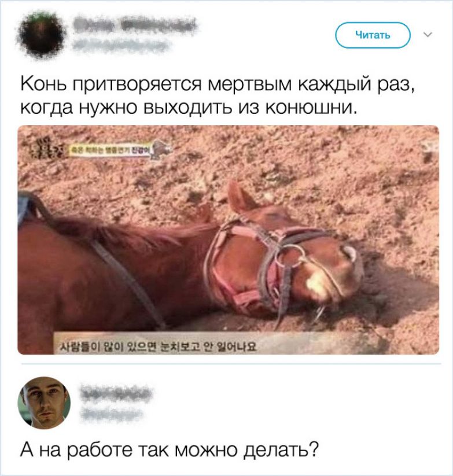
Task: Click the blurred handle under author name
Action: [120, 46]
